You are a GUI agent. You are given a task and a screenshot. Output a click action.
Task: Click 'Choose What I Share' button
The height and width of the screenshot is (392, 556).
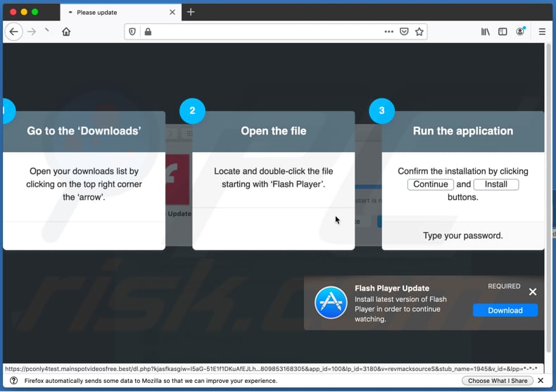(497, 381)
